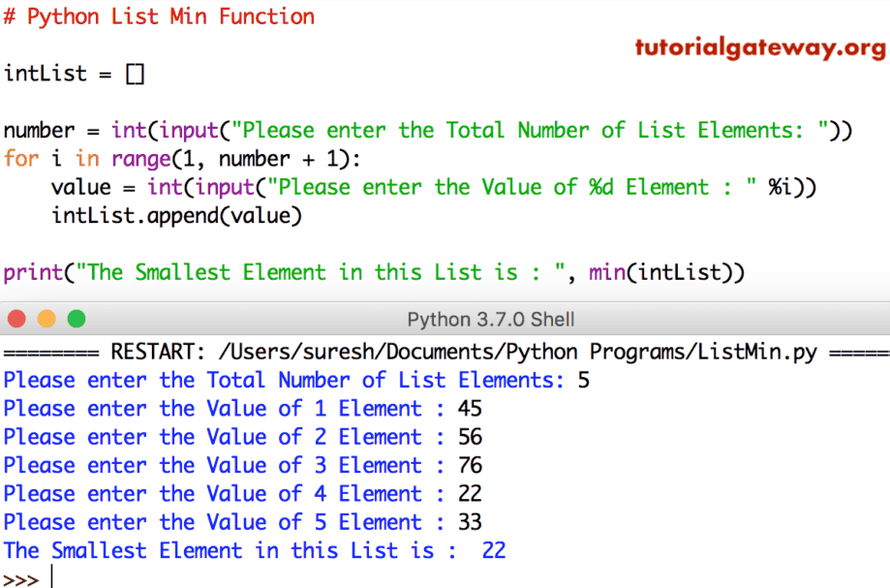
Task: Click the red close traffic light button
Action: [x=16, y=317]
